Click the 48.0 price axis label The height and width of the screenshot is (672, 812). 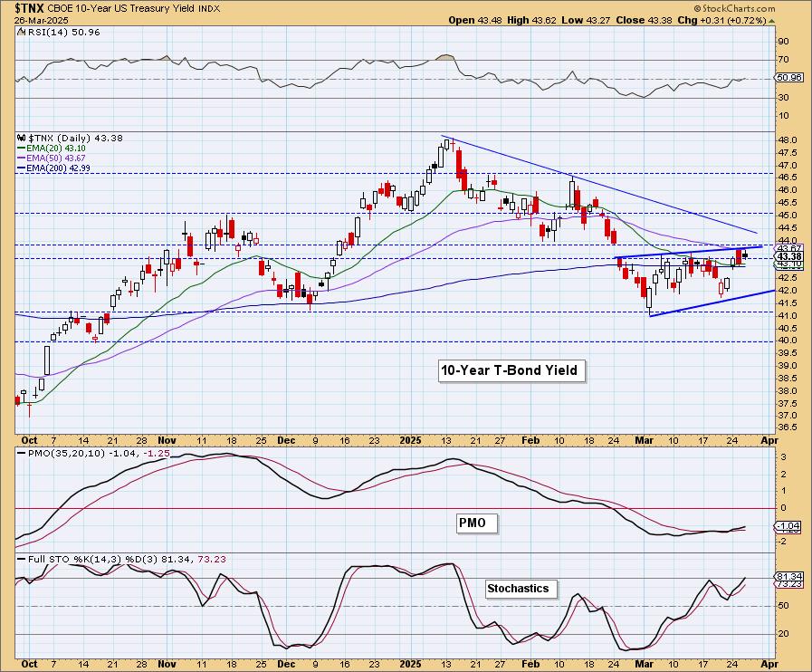point(788,139)
